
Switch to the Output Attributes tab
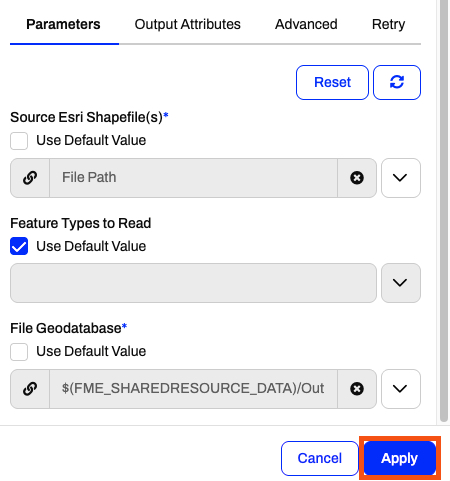(x=187, y=24)
